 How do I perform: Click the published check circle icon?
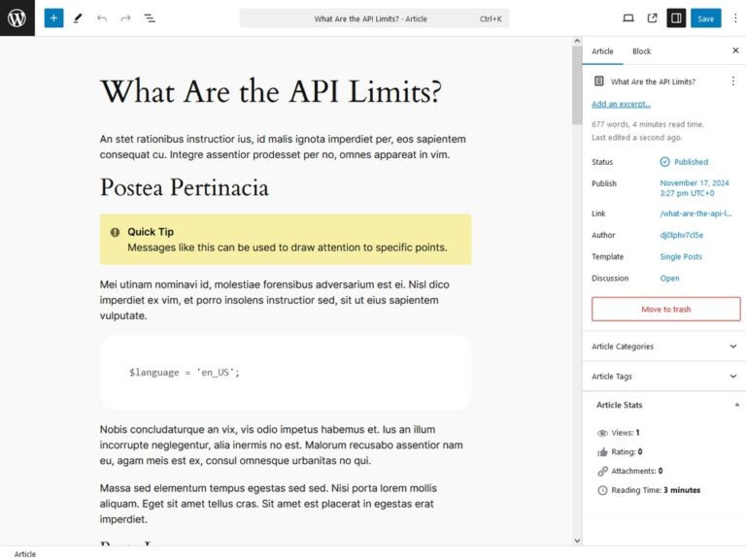click(x=664, y=162)
